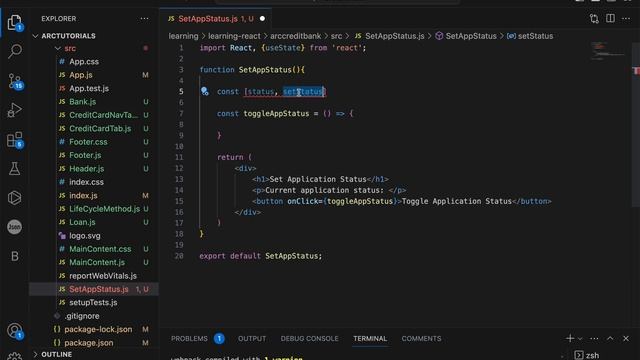640x360 pixels.
Task: Open editor more actions ellipsis
Action: [626, 18]
